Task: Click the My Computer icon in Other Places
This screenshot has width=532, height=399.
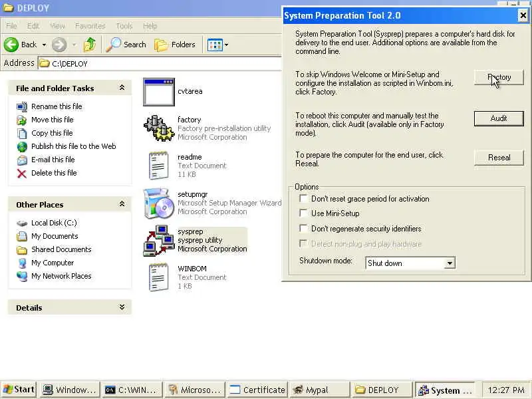Action: [22, 263]
